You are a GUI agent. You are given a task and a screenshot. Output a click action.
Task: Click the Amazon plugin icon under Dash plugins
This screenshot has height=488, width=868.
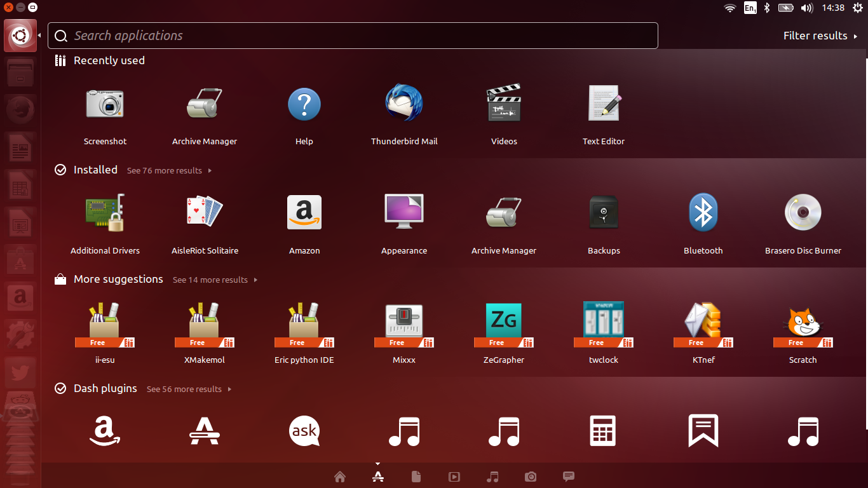tap(105, 431)
